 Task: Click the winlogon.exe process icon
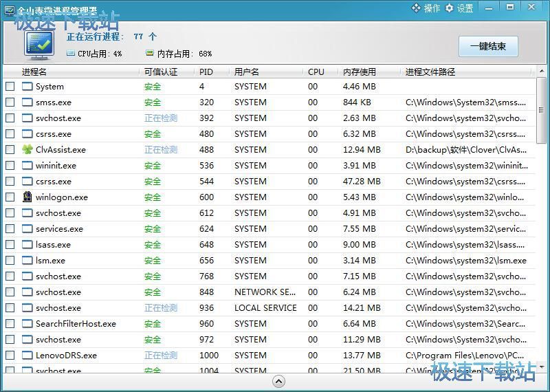(27, 197)
